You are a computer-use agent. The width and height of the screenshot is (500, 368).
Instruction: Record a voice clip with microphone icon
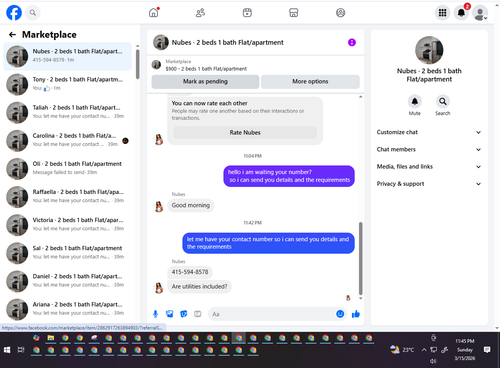point(155,314)
